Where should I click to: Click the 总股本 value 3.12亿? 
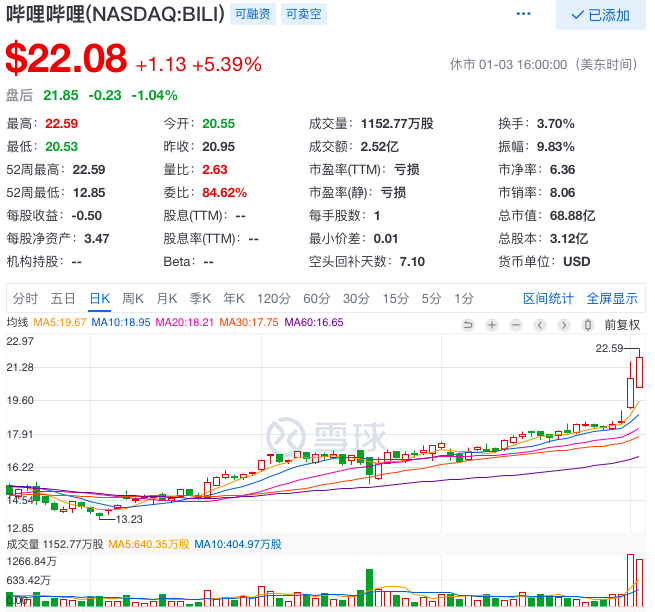[x=569, y=239]
